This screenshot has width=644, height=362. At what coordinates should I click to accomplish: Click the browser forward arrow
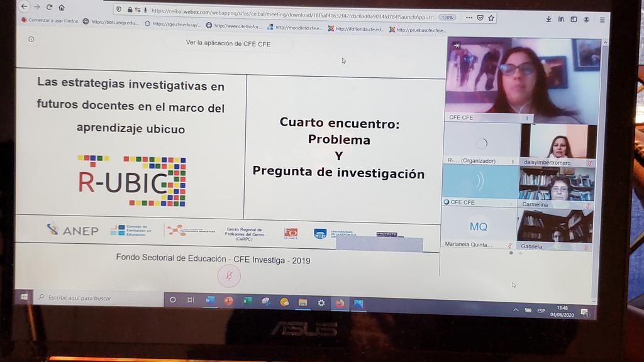pyautogui.click(x=37, y=6)
